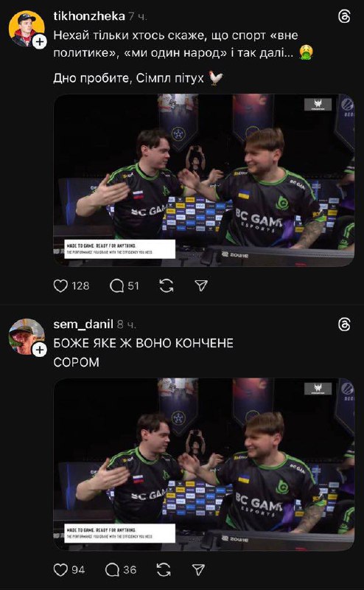This screenshot has width=364, height=590.
Task: Like the tikhonzheka post with heart icon
Action: pos(60,286)
